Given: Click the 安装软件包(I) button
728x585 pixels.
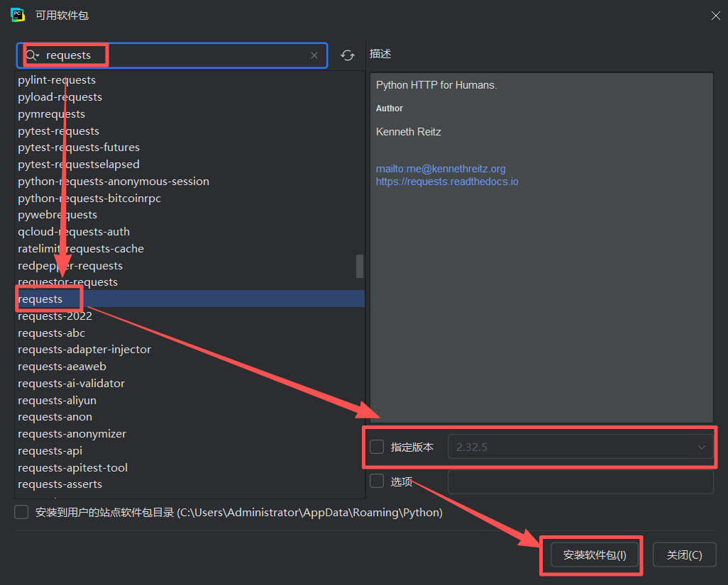Looking at the screenshot, I should [595, 555].
